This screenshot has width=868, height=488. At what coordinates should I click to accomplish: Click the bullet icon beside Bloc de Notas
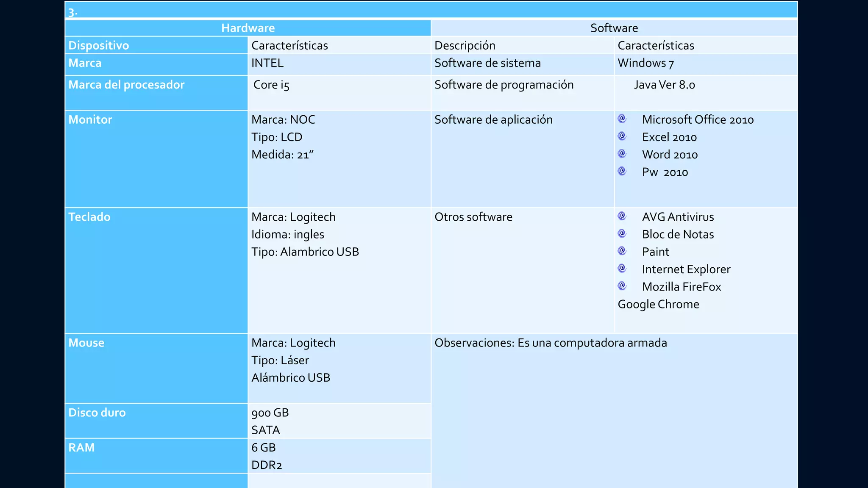coord(622,233)
